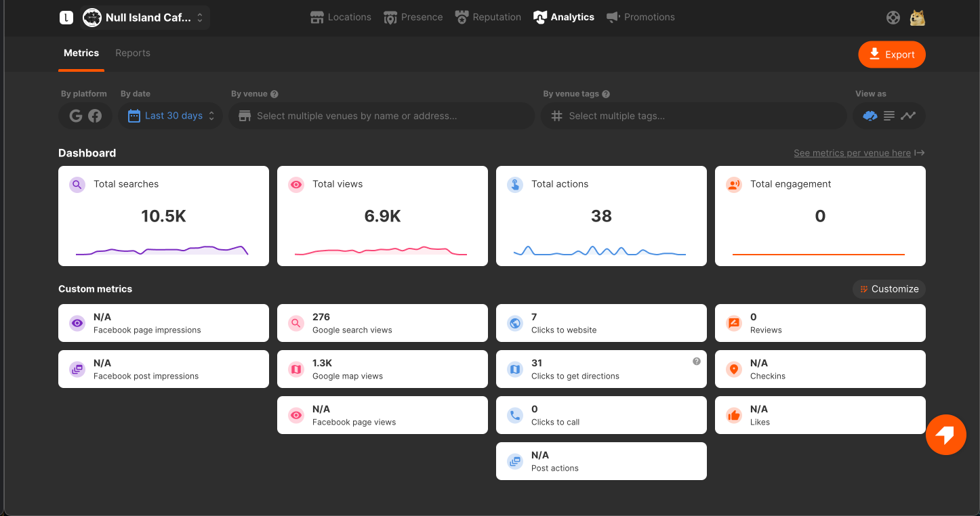Switch to line chart view icon
Viewport: 980px width, 516px height.
908,116
